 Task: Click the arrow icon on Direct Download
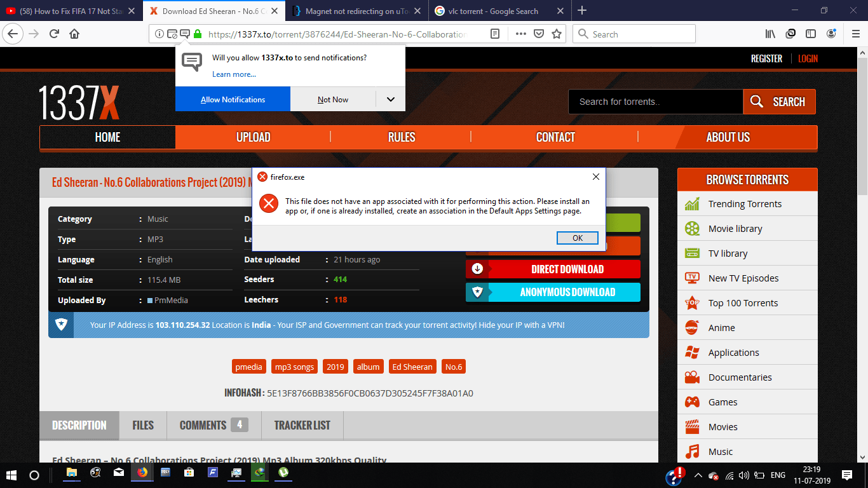click(x=477, y=269)
